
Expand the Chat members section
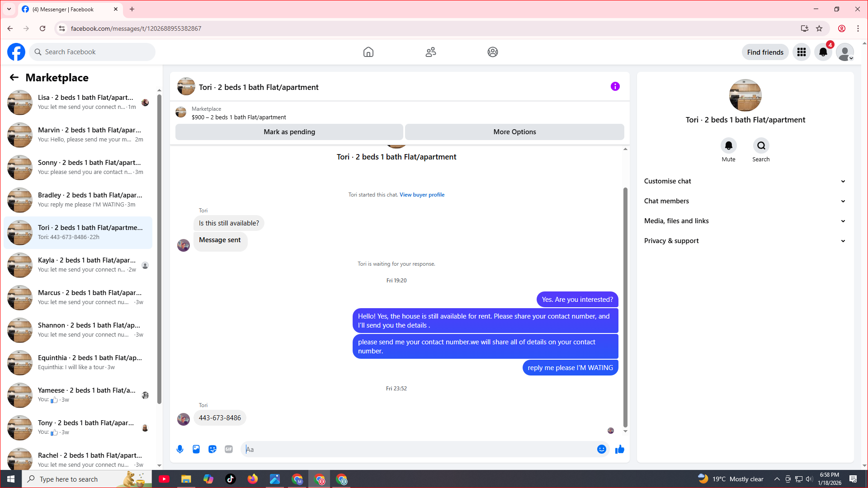coord(745,201)
